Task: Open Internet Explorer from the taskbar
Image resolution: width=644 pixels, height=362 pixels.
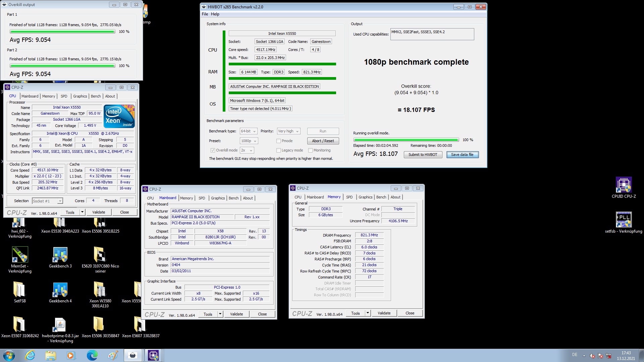Action: pyautogui.click(x=30, y=355)
